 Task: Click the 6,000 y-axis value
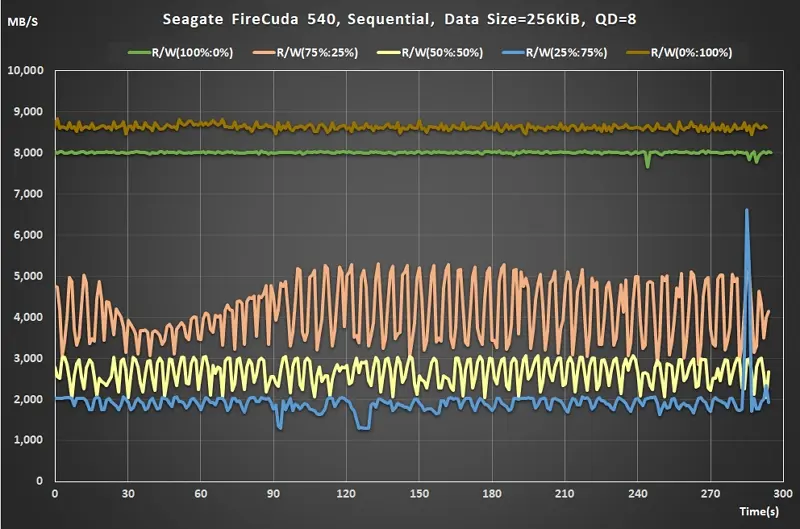point(29,235)
